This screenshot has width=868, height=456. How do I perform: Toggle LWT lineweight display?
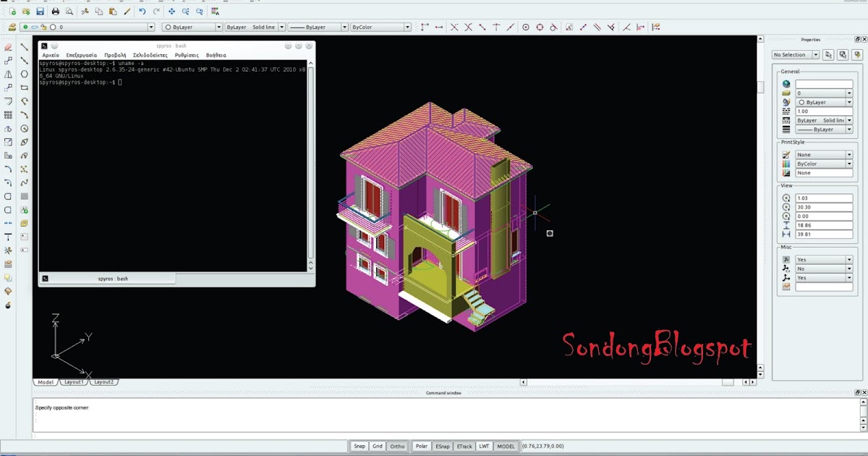pyautogui.click(x=485, y=447)
